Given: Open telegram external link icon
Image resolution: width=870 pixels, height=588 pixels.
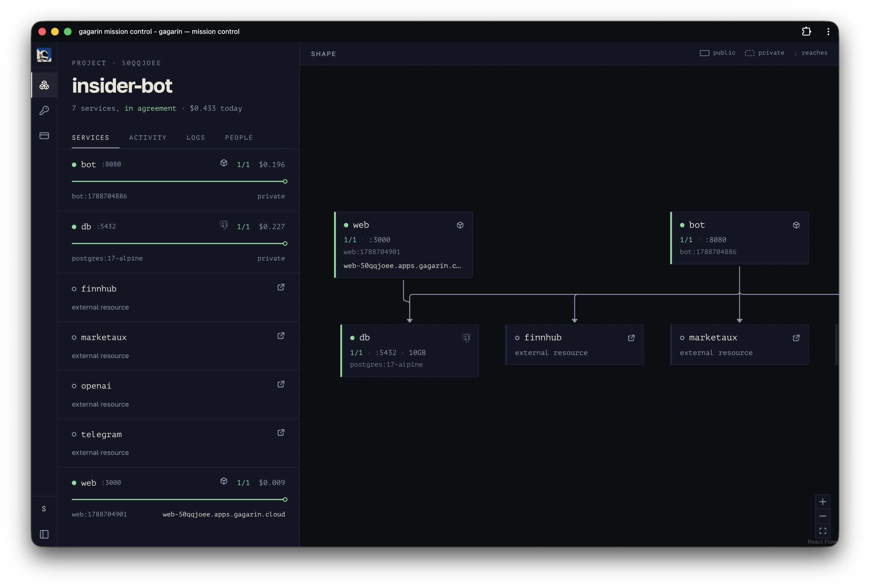Looking at the screenshot, I should [281, 433].
